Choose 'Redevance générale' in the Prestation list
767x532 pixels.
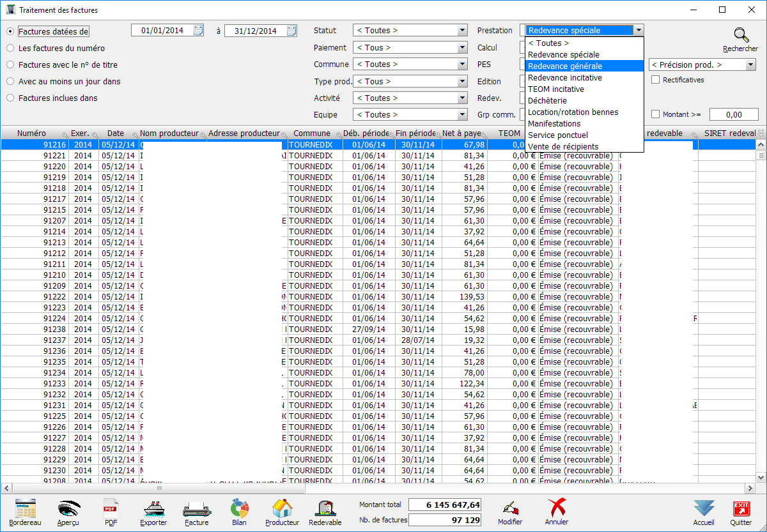pos(564,66)
